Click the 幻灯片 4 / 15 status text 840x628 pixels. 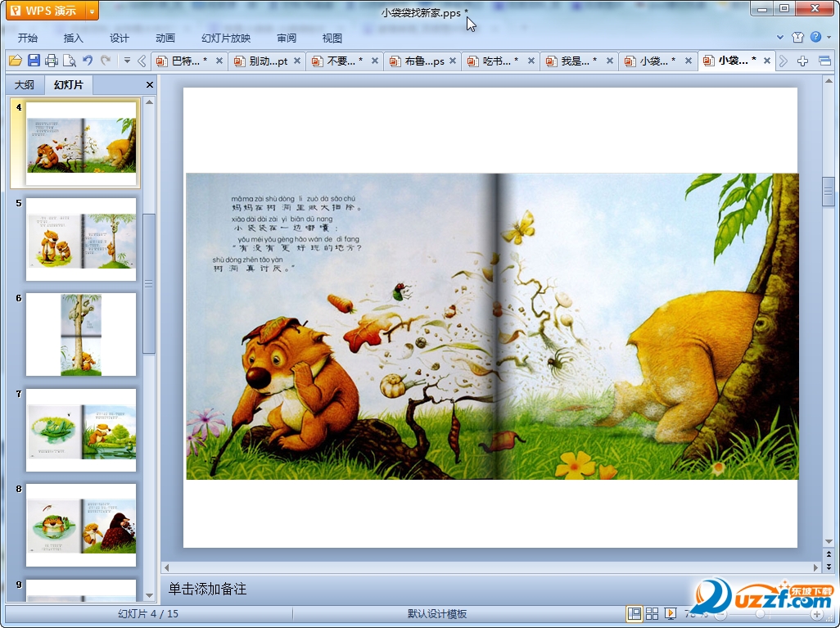(x=148, y=614)
